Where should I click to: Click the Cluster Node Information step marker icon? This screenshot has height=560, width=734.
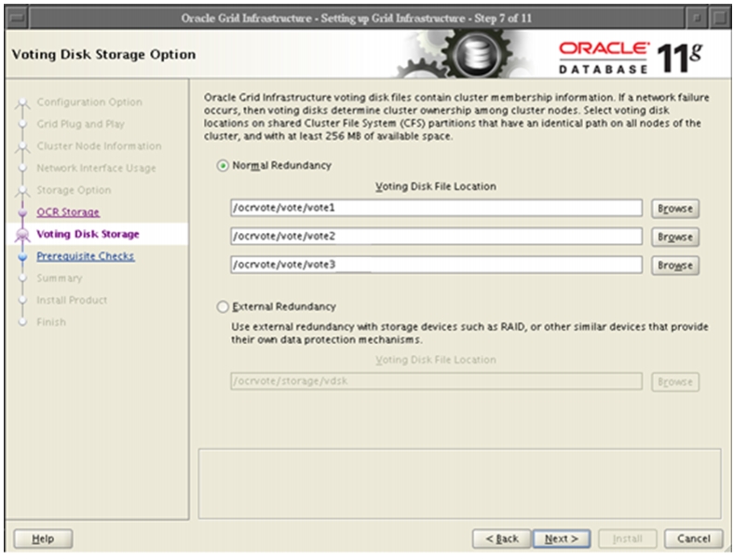pyautogui.click(x=22, y=147)
